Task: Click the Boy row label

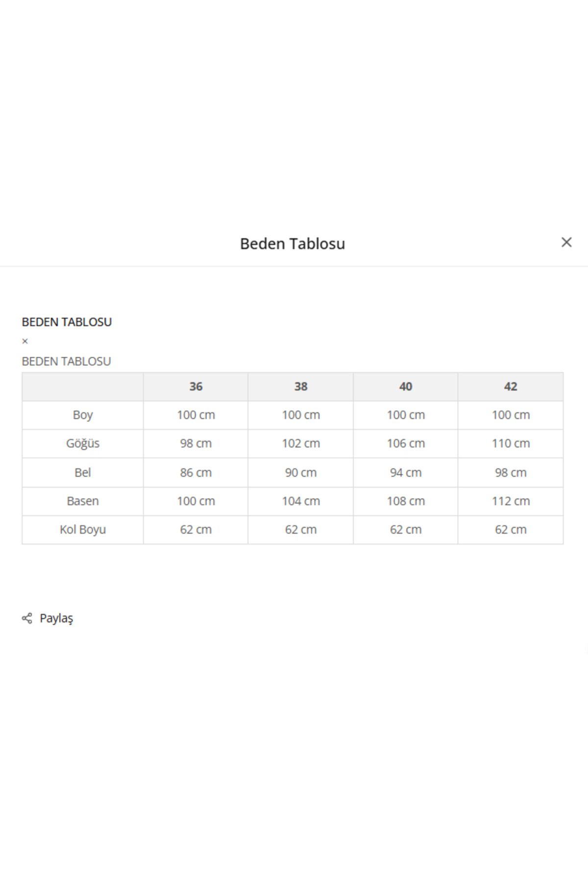Action: pyautogui.click(x=83, y=415)
